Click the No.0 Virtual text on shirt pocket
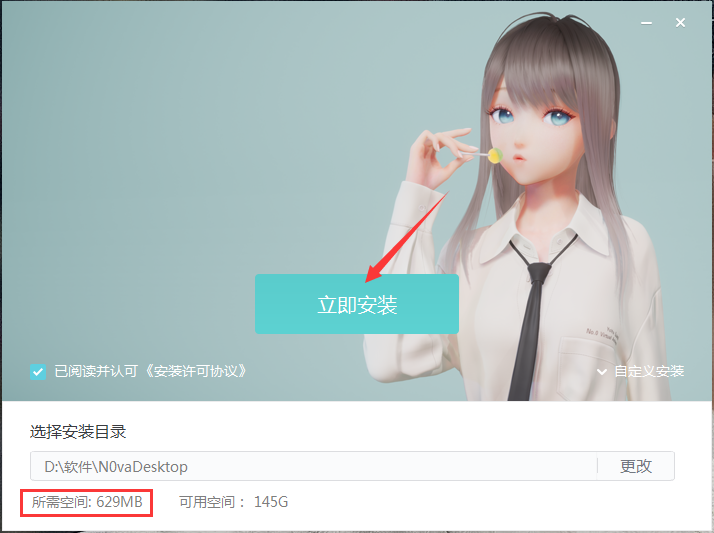 [602, 336]
